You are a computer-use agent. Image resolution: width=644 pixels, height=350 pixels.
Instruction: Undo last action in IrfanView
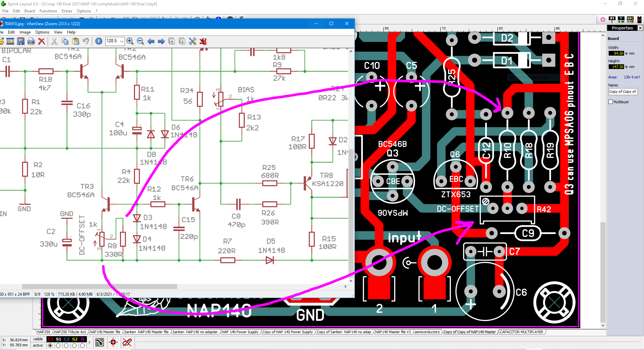(86, 41)
